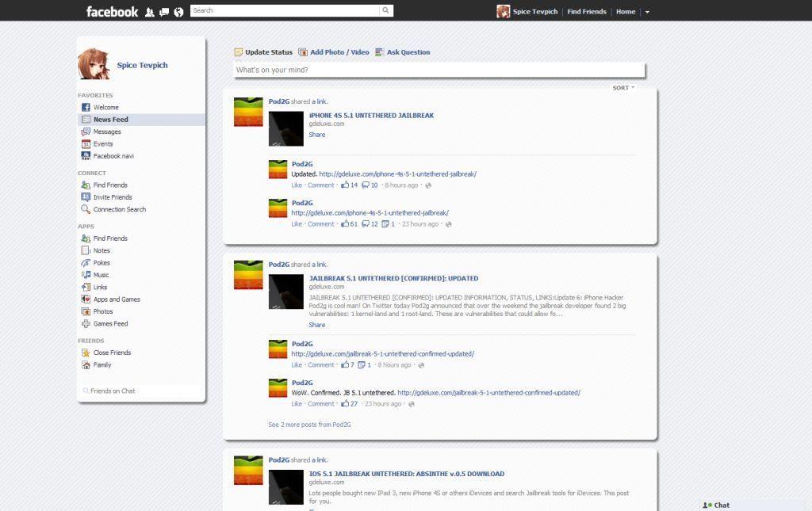Click in the What's on your mind box
This screenshot has width=812, height=511.
[439, 70]
